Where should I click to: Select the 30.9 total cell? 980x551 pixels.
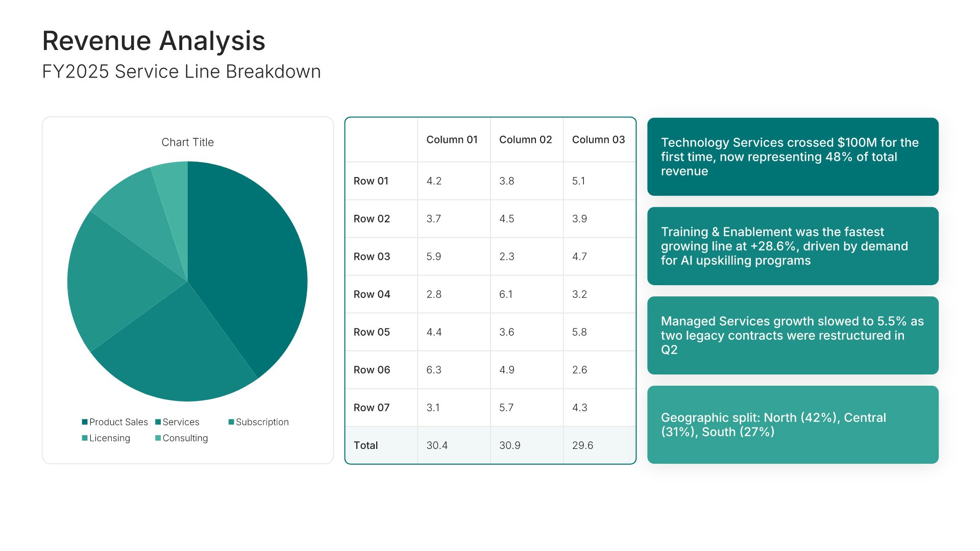pyautogui.click(x=510, y=445)
